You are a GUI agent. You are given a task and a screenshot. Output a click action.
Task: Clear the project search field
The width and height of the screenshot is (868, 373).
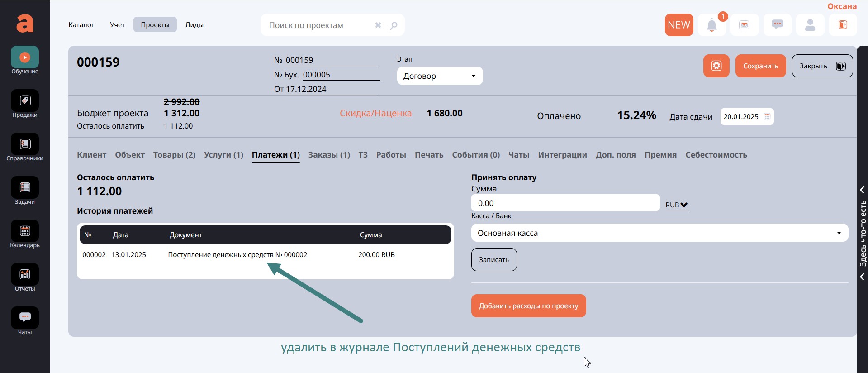378,25
